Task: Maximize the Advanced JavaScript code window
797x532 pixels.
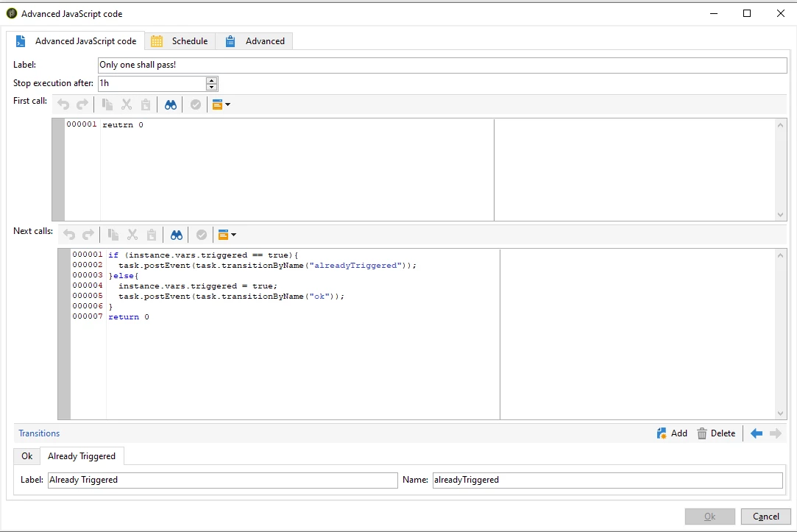Action: pyautogui.click(x=747, y=13)
